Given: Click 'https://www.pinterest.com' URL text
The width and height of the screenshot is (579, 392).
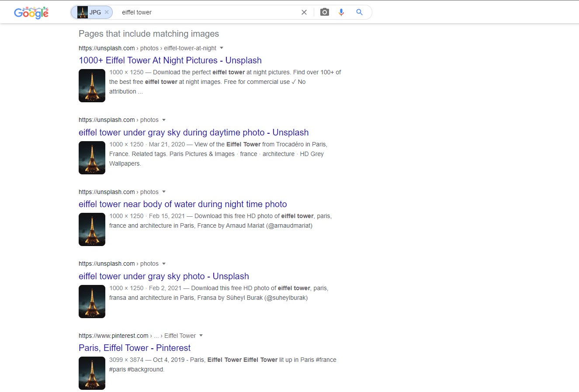Looking at the screenshot, I should [x=114, y=336].
